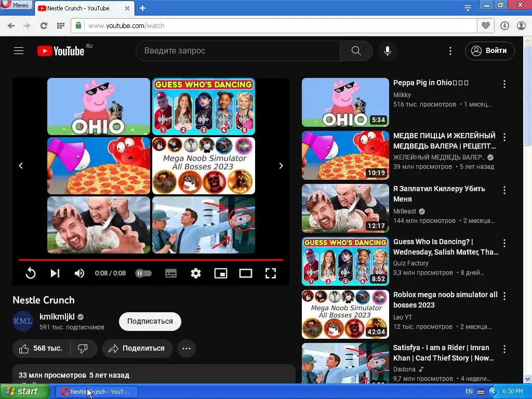Open Guess Who's Dancing end-screen tile

click(x=204, y=107)
